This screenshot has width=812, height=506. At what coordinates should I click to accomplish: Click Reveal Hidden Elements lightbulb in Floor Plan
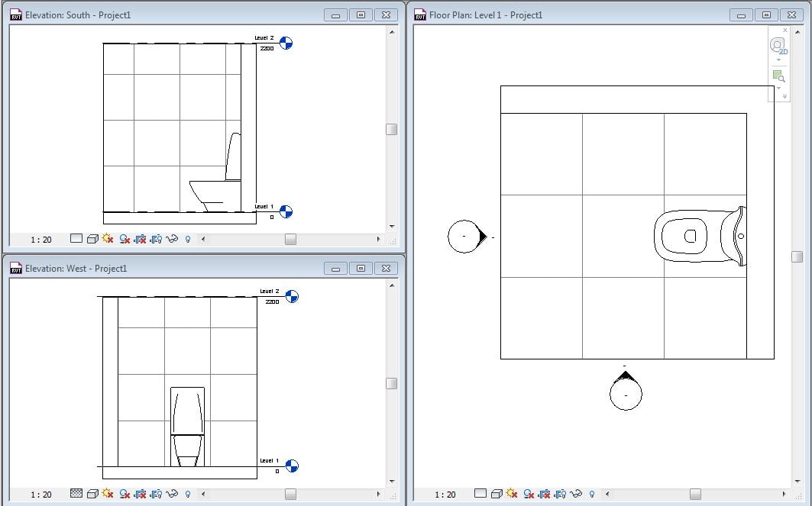point(591,494)
